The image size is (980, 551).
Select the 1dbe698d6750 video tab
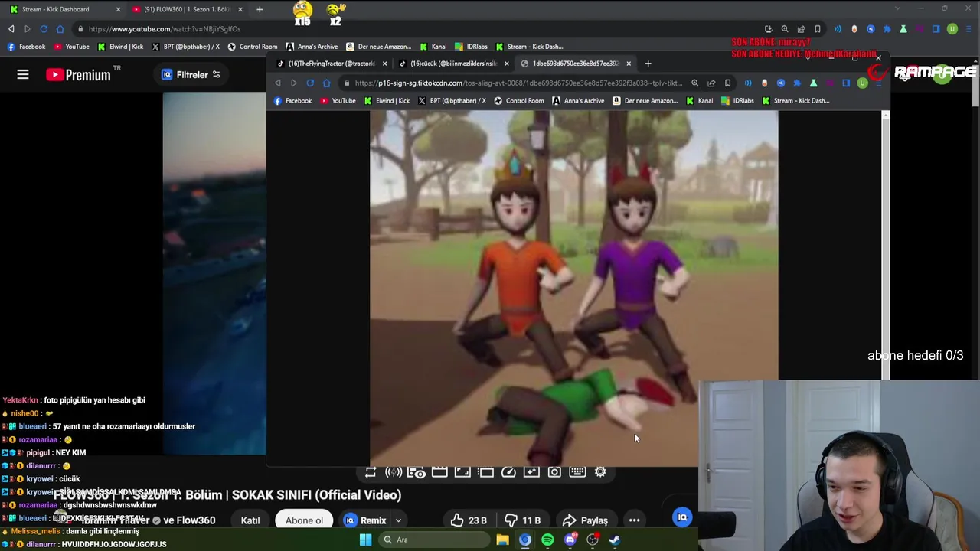574,64
